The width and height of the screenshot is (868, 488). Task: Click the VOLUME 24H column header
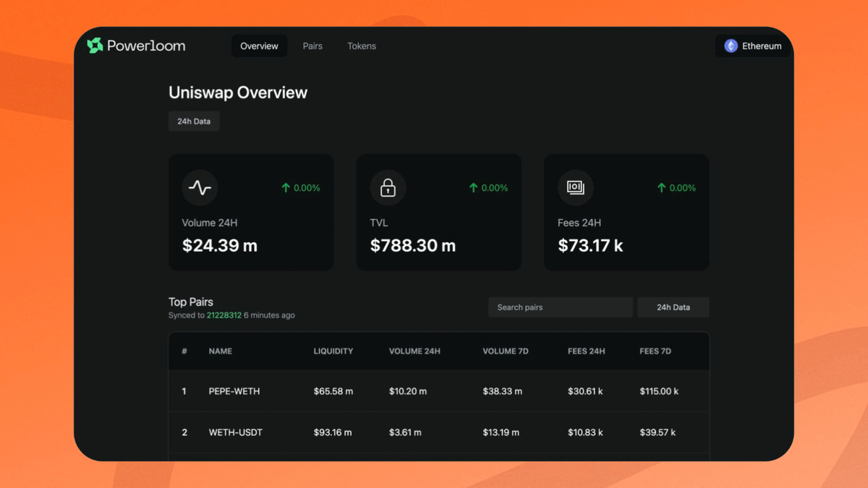[x=414, y=351]
